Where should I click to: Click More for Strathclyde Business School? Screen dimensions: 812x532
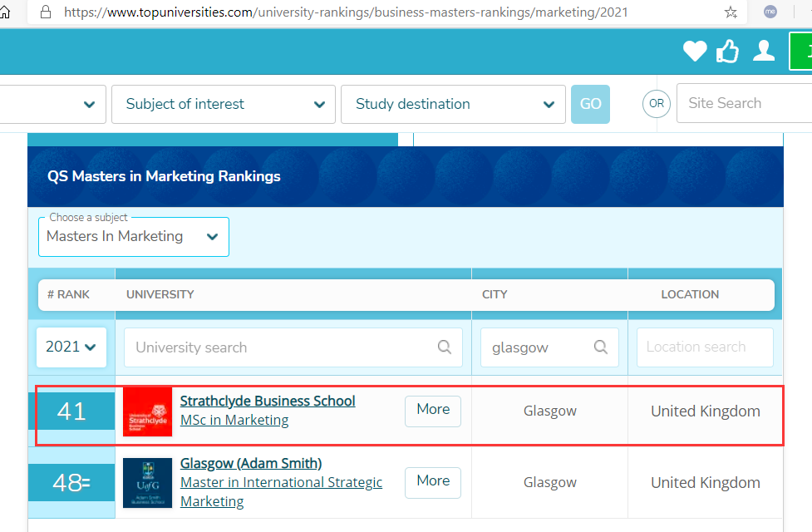pos(433,411)
